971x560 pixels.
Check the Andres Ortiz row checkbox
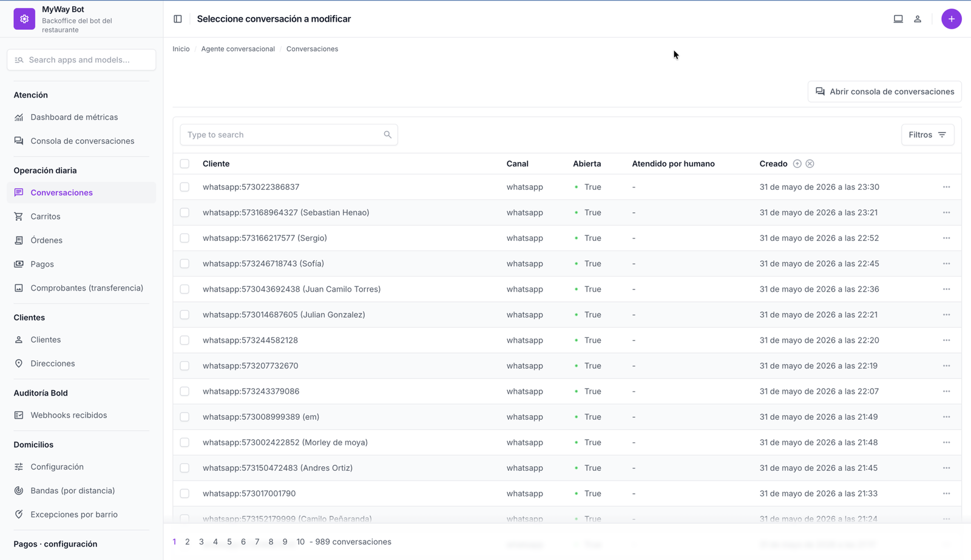[x=184, y=468]
